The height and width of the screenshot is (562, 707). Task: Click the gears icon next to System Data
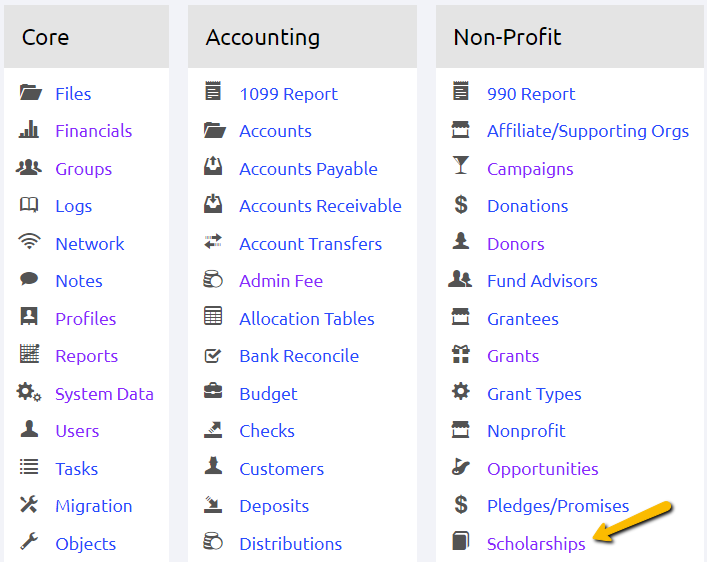(x=30, y=393)
